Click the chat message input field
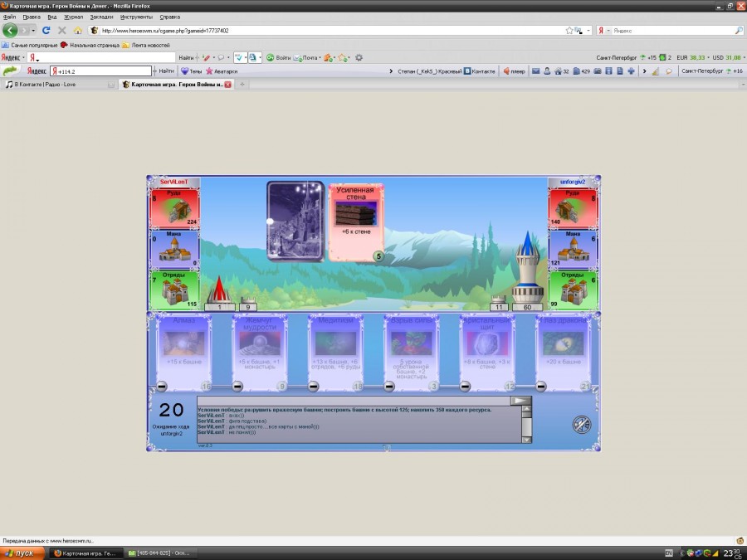Screen dimensions: 747x560 (353, 401)
